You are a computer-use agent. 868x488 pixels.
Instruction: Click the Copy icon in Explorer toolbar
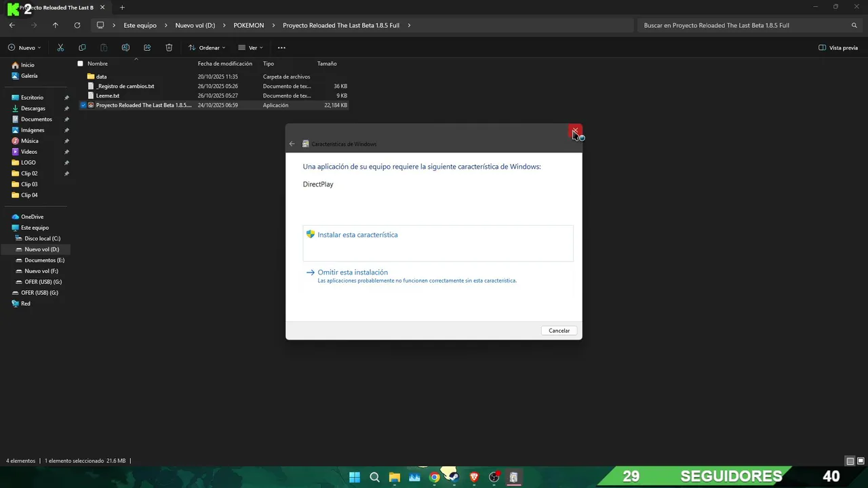tap(82, 47)
